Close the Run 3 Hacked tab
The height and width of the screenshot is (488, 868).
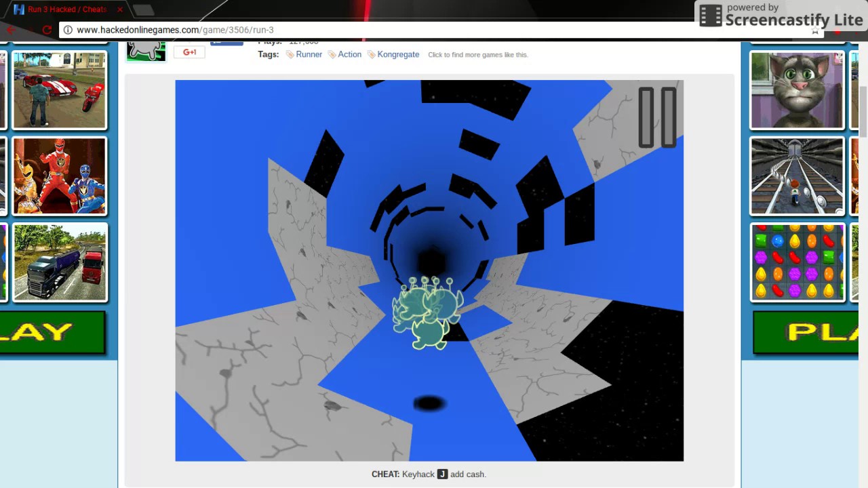coord(120,9)
